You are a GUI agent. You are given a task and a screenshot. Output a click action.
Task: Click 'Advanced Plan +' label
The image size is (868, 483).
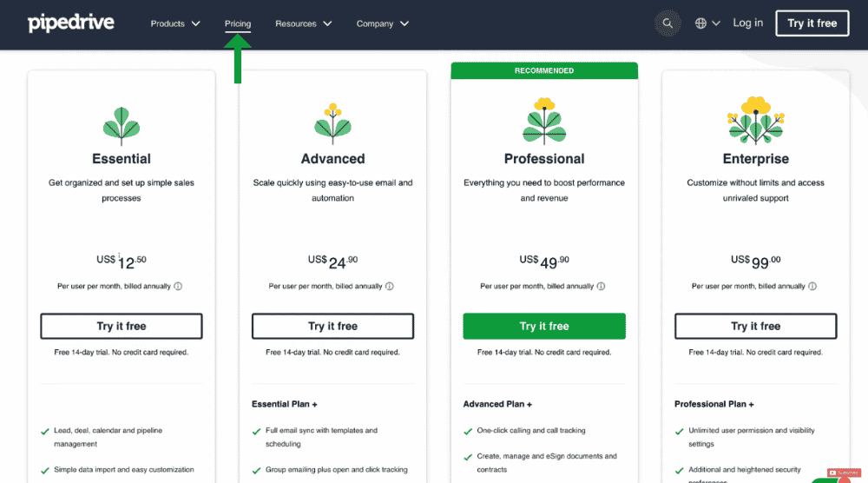(x=497, y=404)
